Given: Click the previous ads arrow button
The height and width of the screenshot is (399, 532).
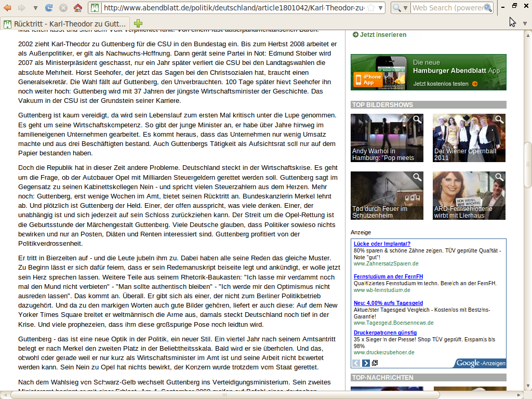Looking at the screenshot, I should [x=356, y=363].
